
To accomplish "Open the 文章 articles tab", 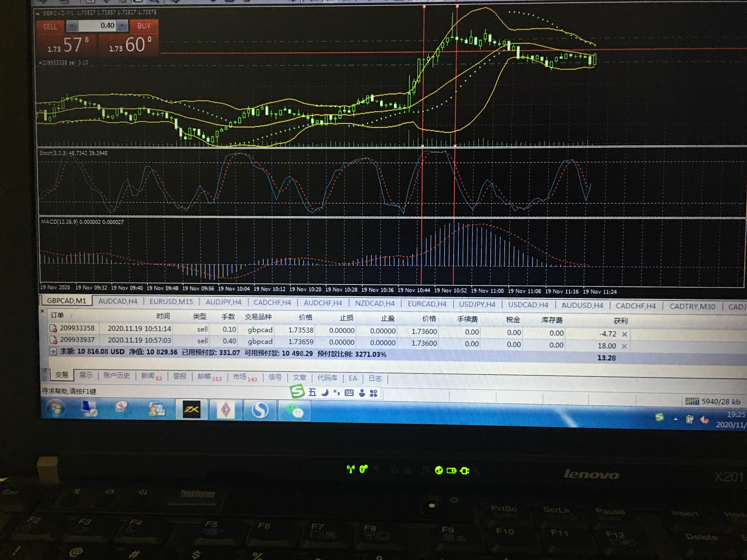I will [x=299, y=377].
